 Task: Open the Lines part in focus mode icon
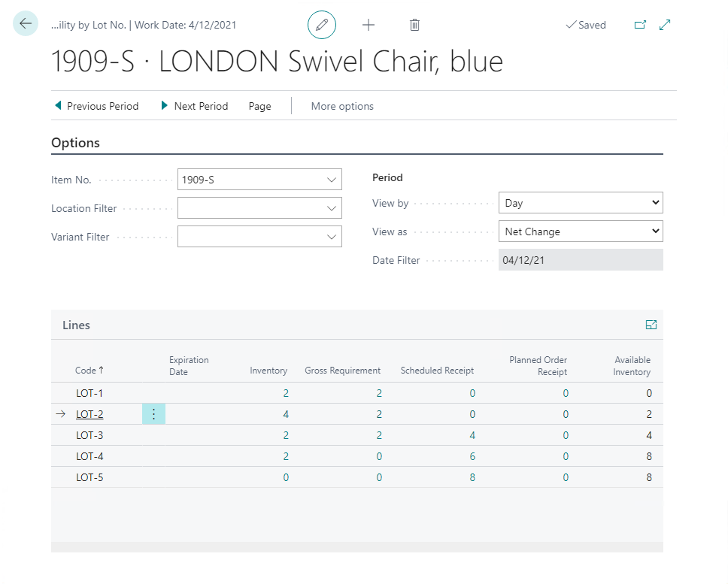coord(651,325)
